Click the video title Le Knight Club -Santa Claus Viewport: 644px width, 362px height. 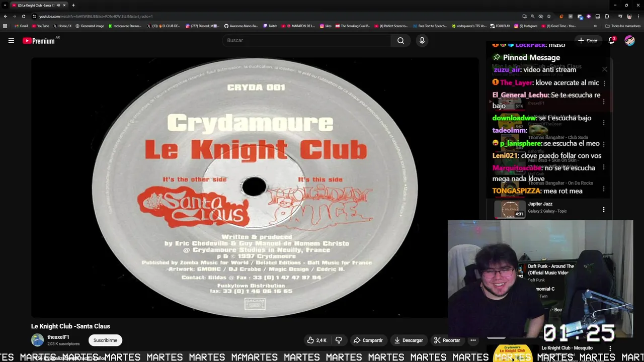tap(70, 326)
